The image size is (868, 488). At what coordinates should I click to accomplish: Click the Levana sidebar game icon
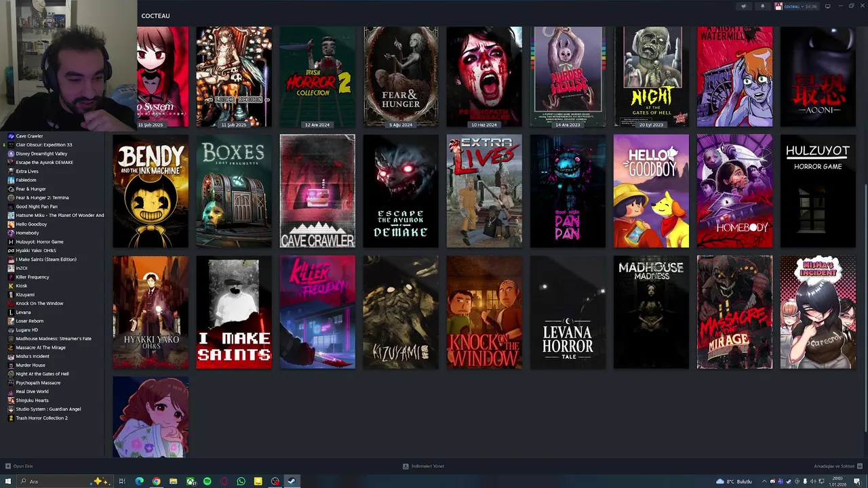[x=11, y=312]
